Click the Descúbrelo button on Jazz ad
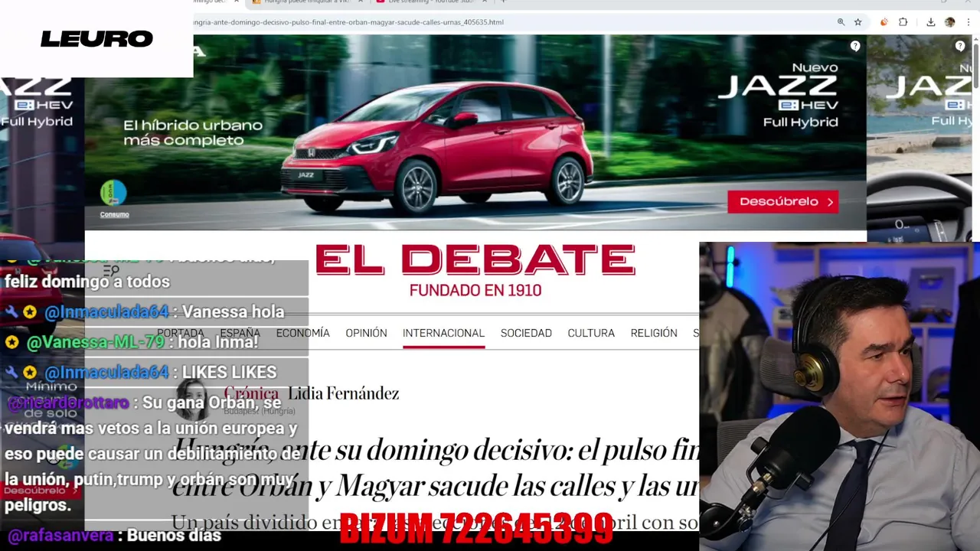The width and height of the screenshot is (980, 551). tap(782, 201)
